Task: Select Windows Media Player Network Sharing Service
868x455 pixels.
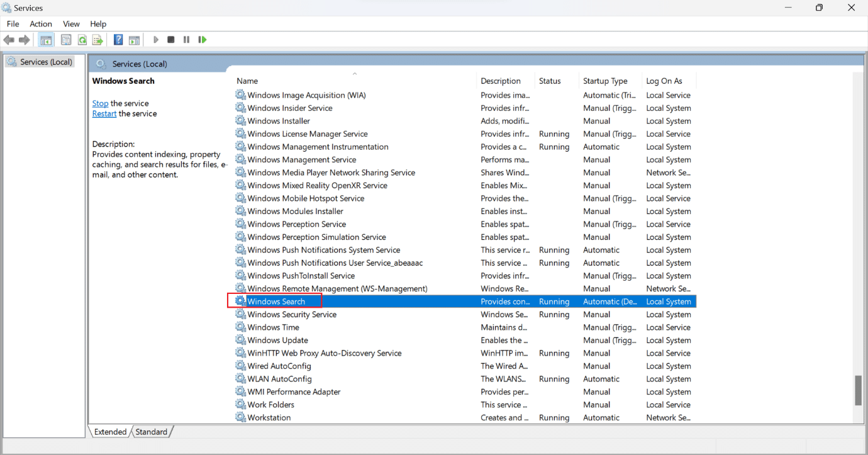Action: coord(465,172)
